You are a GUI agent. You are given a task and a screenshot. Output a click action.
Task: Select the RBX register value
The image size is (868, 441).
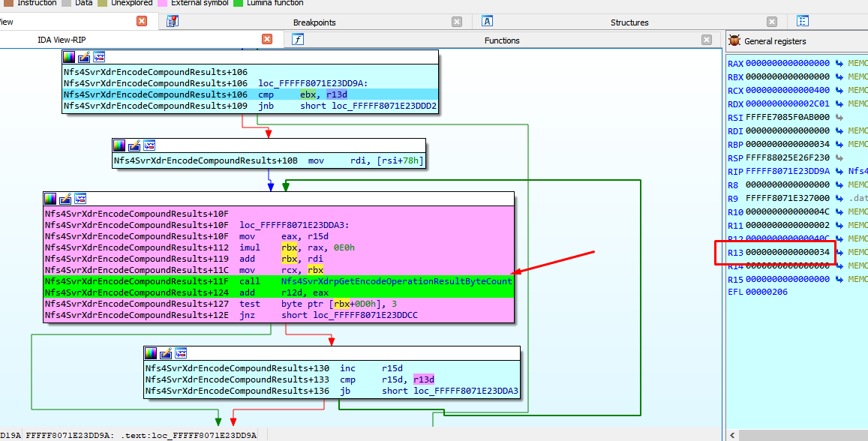pos(788,77)
